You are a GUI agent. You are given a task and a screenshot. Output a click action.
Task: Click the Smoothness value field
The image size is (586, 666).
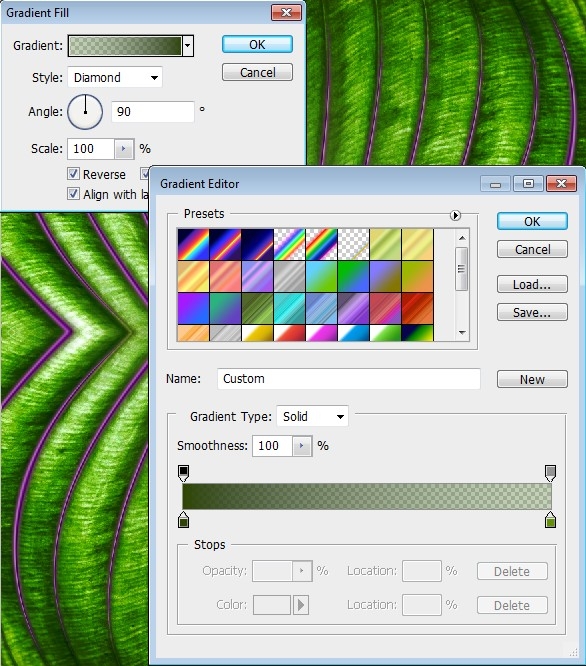point(272,446)
